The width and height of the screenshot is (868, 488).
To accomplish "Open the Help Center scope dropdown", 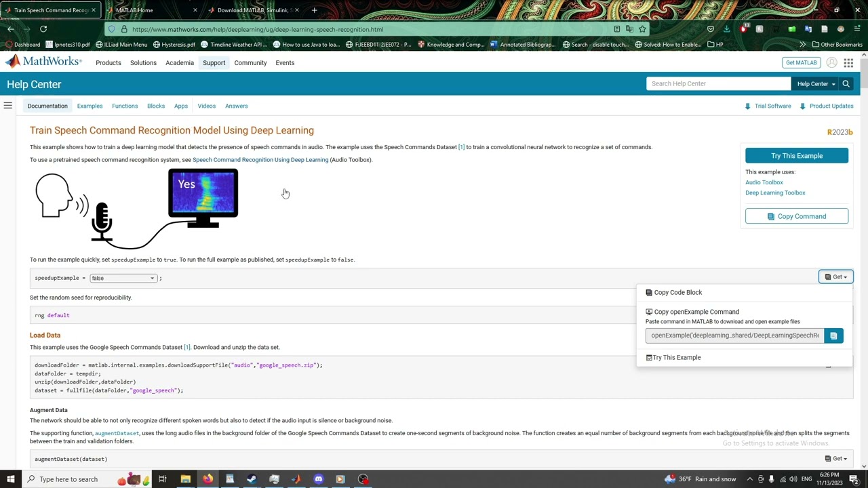I will point(816,84).
